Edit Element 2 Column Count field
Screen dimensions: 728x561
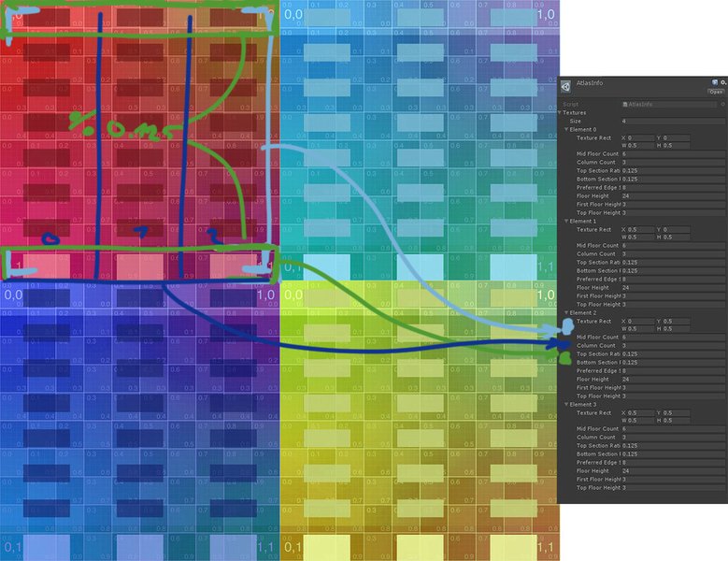point(673,346)
